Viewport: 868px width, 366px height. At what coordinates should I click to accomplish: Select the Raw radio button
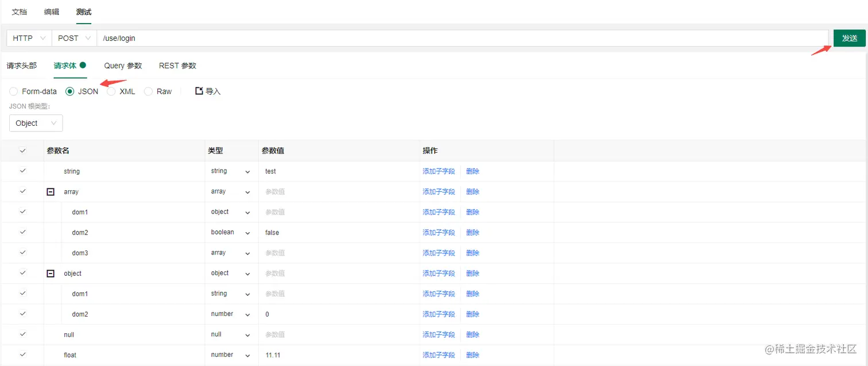tap(148, 91)
